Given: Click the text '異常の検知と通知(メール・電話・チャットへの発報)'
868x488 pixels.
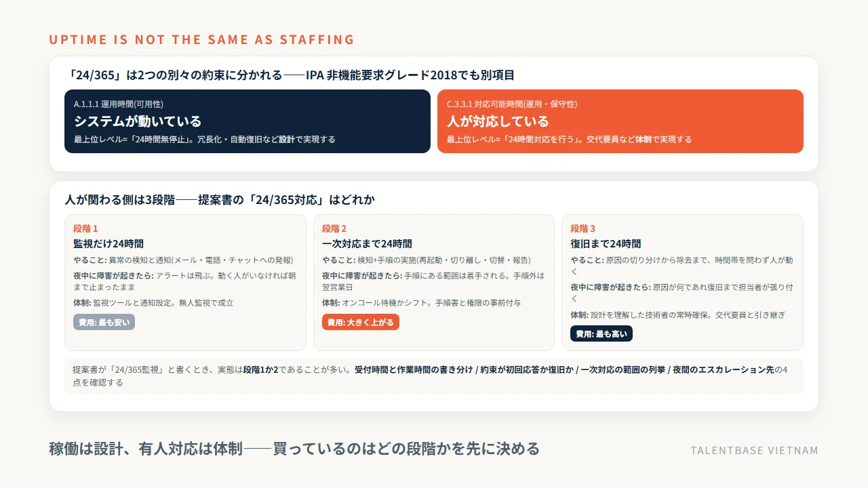Looking at the screenshot, I should coord(200,260).
